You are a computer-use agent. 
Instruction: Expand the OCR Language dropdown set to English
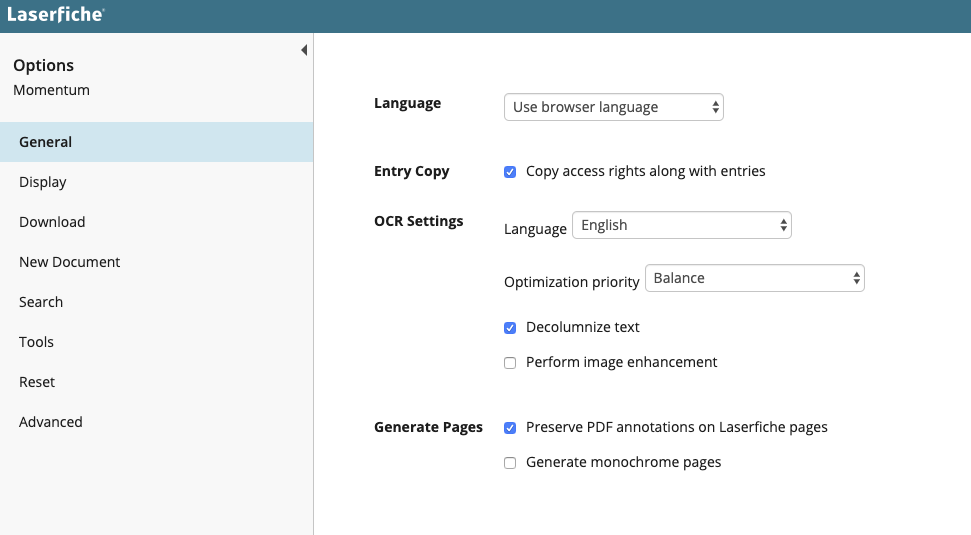(x=681, y=226)
